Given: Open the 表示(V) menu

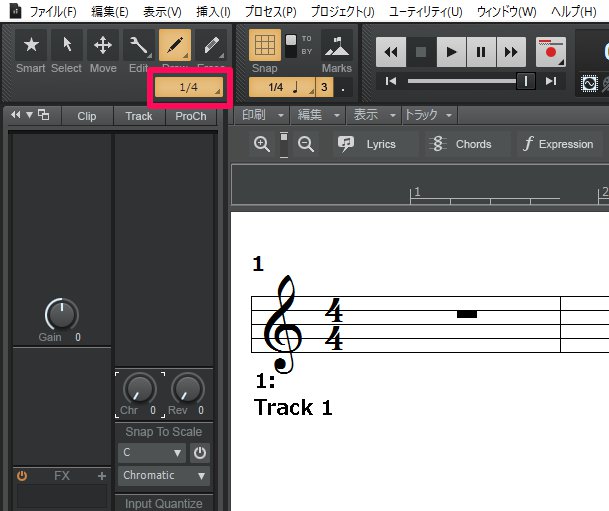Looking at the screenshot, I should pyautogui.click(x=162, y=12).
